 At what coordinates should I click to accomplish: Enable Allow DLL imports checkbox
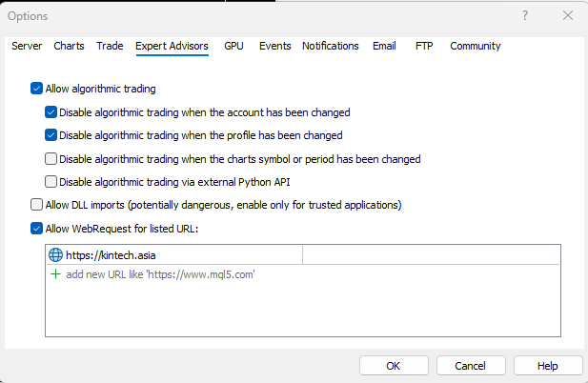36,205
